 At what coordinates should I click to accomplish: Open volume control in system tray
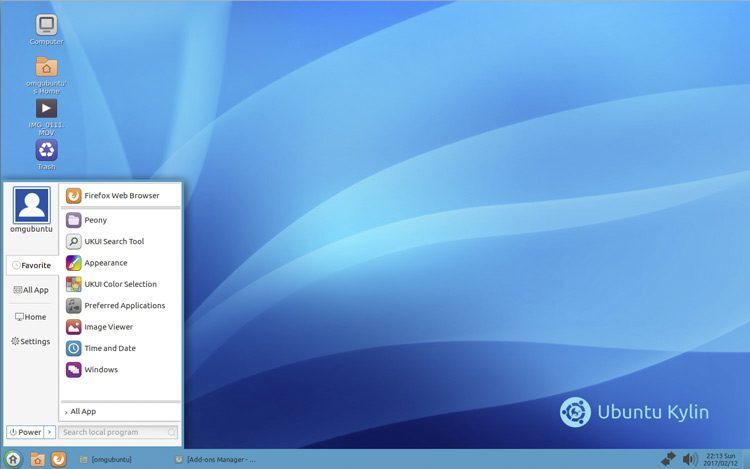click(690, 459)
